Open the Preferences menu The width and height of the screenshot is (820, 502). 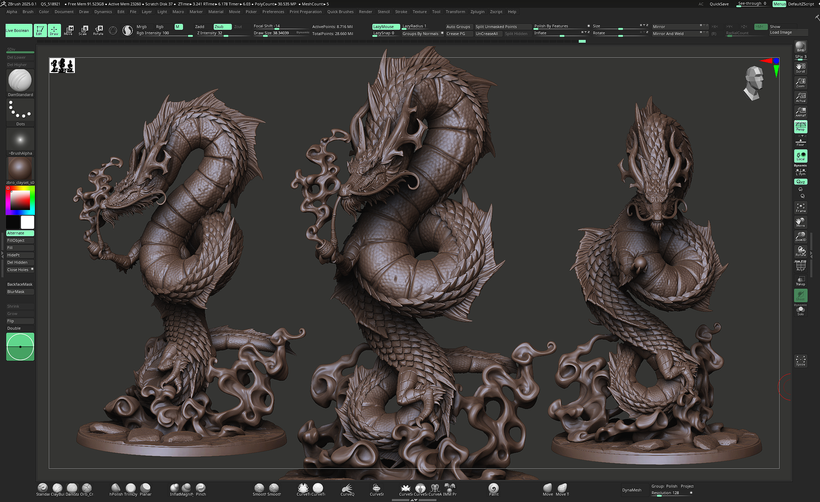[271, 11]
